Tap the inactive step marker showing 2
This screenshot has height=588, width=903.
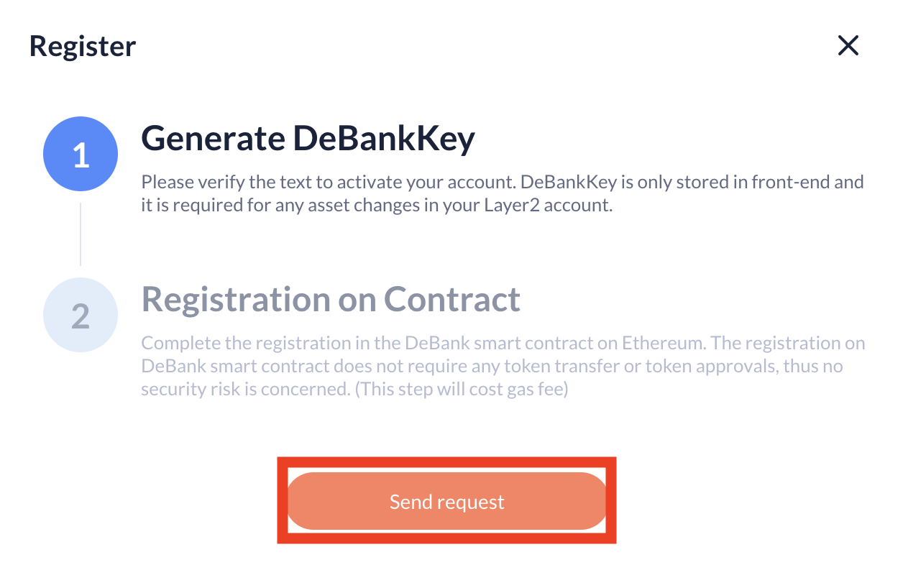pyautogui.click(x=81, y=314)
